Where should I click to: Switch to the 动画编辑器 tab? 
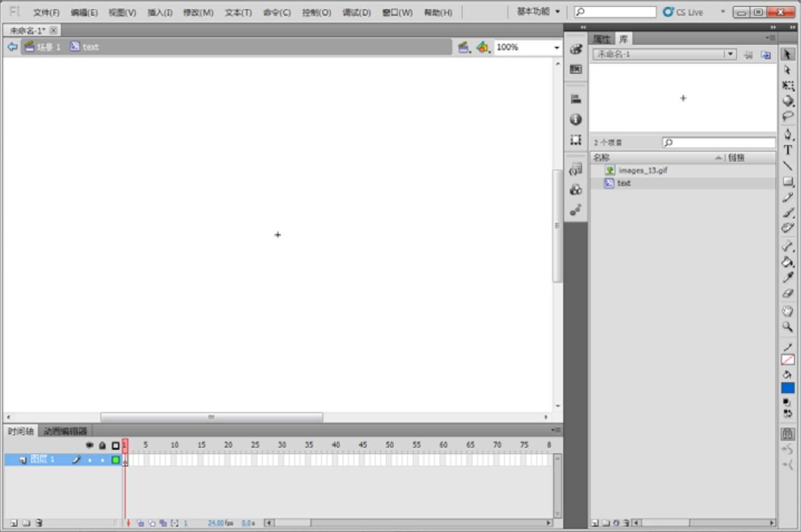(66, 431)
